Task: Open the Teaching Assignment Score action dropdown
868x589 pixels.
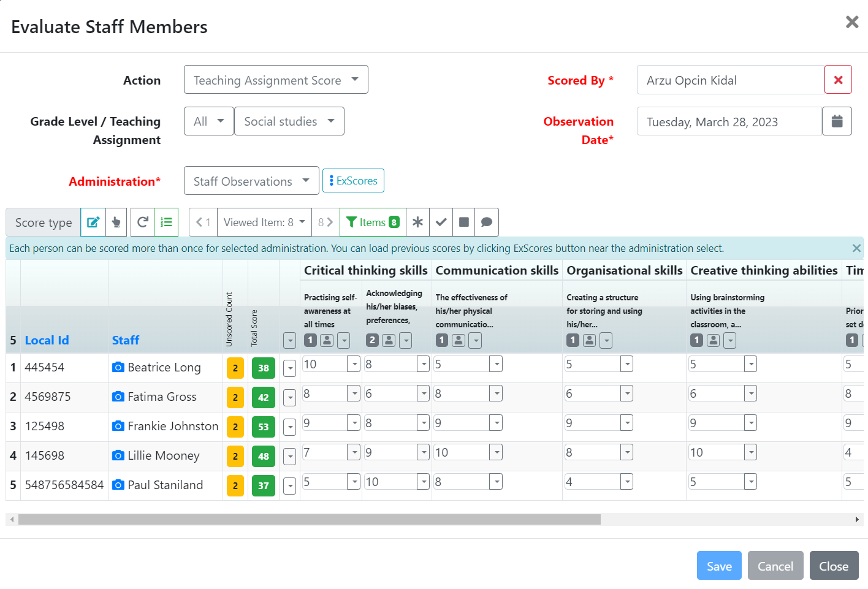Action: click(x=276, y=80)
